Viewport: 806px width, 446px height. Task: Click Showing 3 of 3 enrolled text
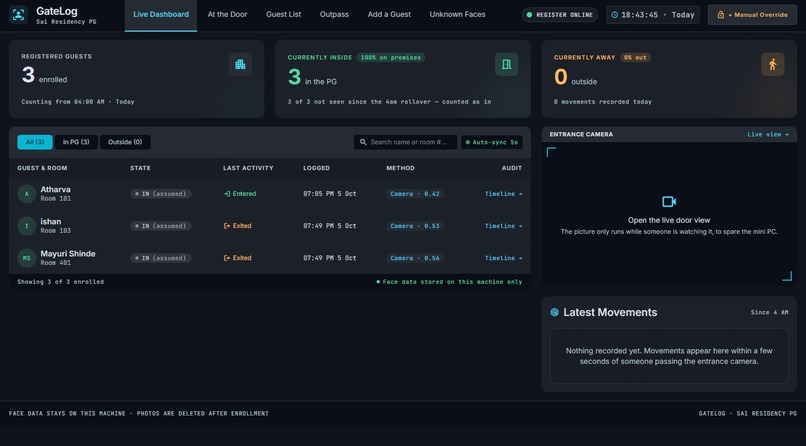click(61, 282)
